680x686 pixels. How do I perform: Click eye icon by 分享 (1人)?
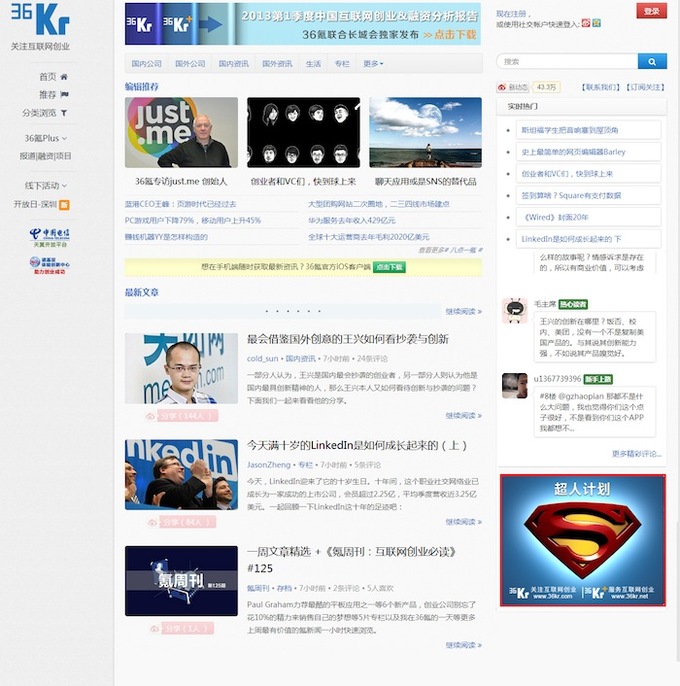coord(154,629)
